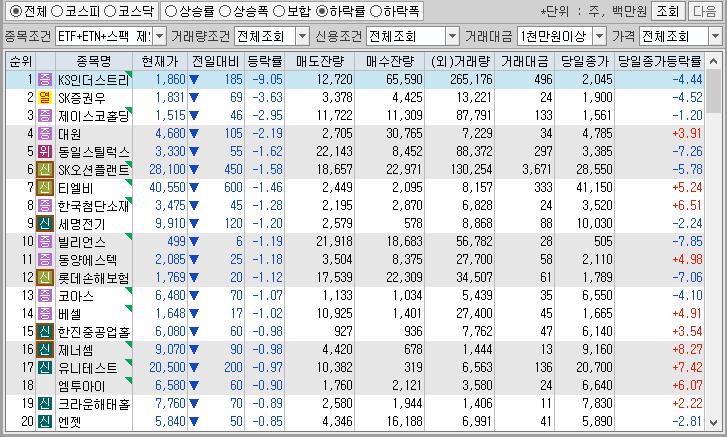Click the 신 badge next to 티엘비
727x437 pixels.
tap(45, 188)
